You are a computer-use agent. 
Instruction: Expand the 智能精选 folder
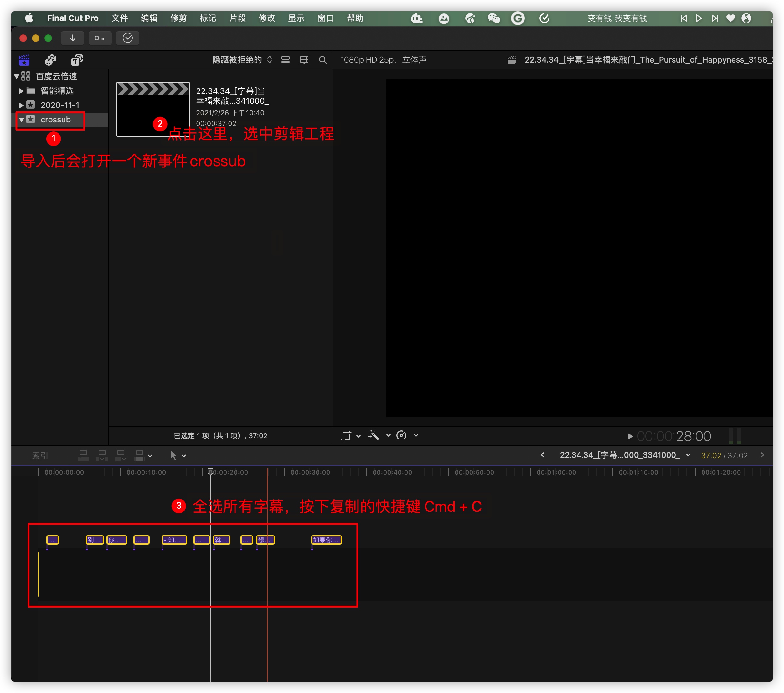[x=22, y=91]
